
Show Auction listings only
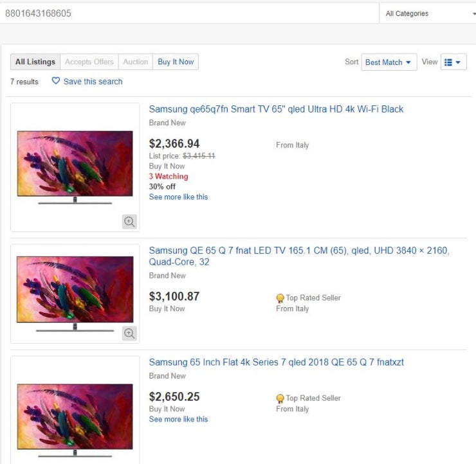click(136, 62)
